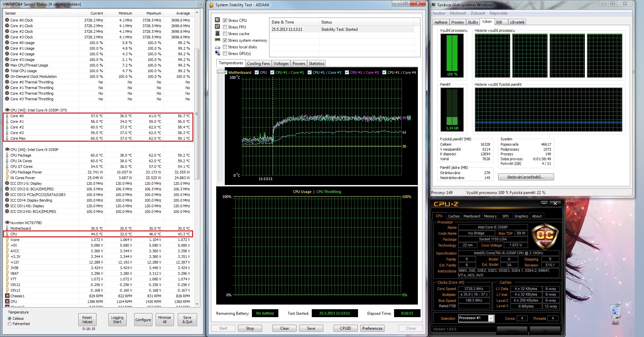Click the cache stress chip icon
Viewport: 644px width, 337px height.
[x=217, y=33]
